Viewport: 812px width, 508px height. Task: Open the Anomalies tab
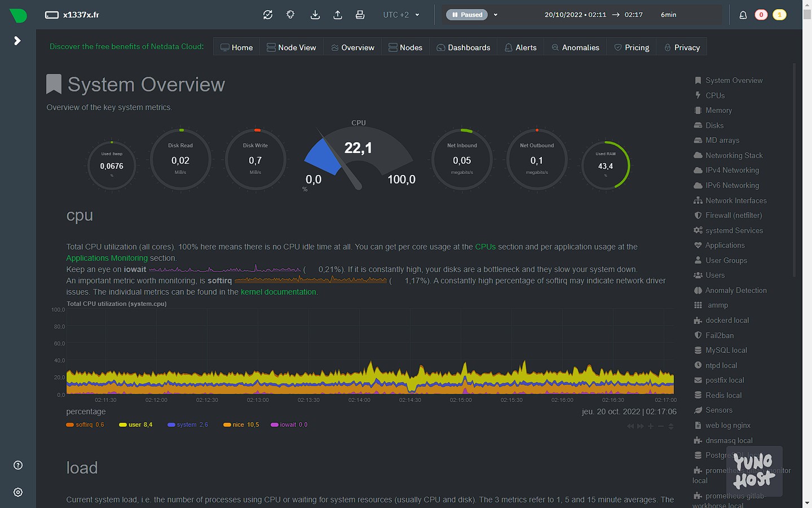[575, 47]
